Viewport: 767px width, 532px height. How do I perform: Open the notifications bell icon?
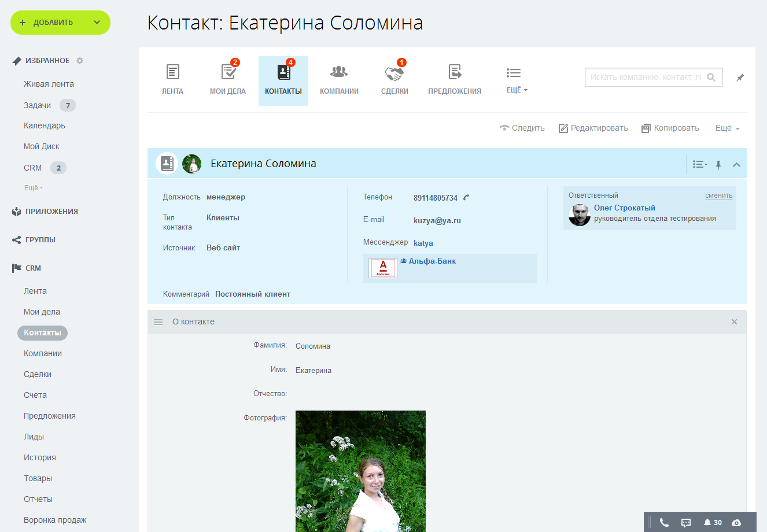pos(707,522)
